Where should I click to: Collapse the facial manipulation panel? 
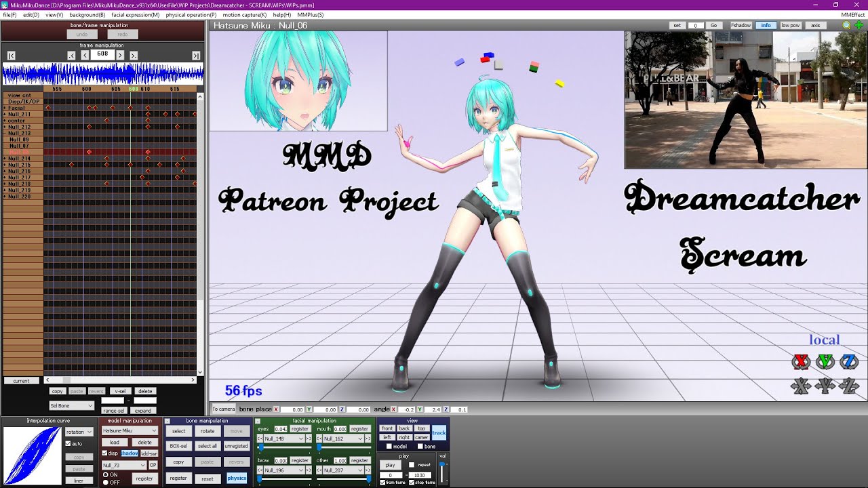(258, 421)
